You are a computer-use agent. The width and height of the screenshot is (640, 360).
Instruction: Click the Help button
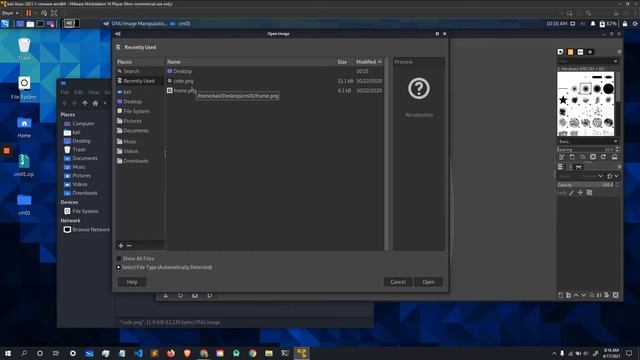[132, 282]
